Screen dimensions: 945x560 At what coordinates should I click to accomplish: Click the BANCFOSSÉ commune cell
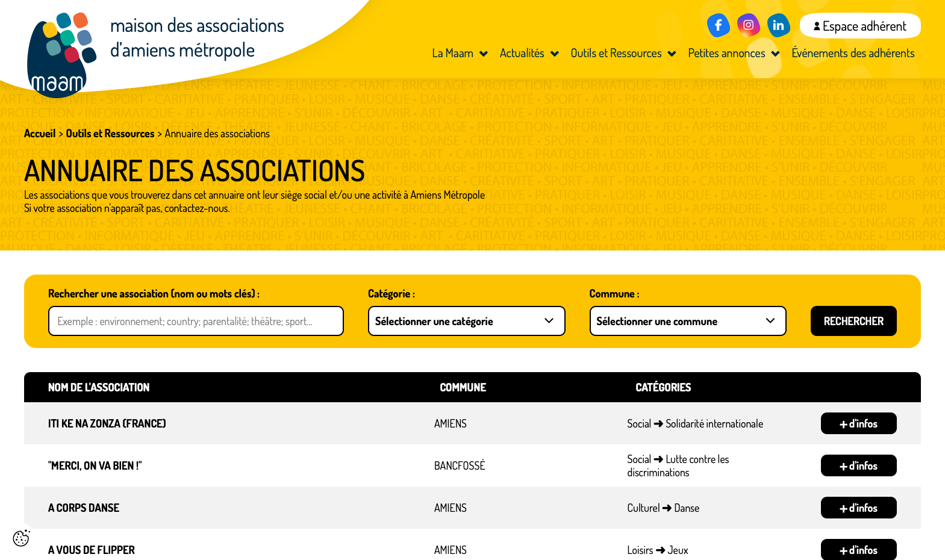460,466
